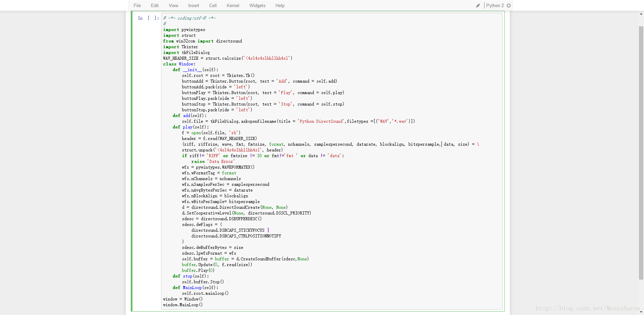644x315 pixels.
Task: Click the 'buffer.Play(0)' line
Action: pyautogui.click(x=198, y=270)
